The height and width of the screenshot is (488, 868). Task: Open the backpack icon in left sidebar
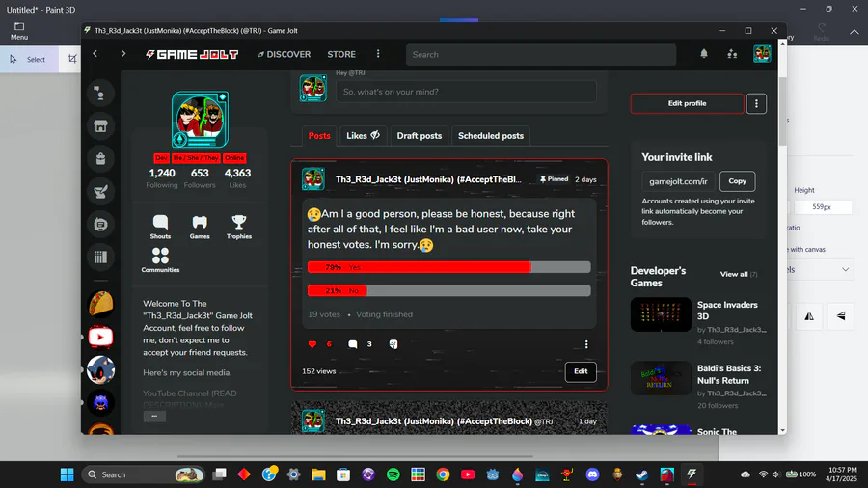(x=100, y=159)
